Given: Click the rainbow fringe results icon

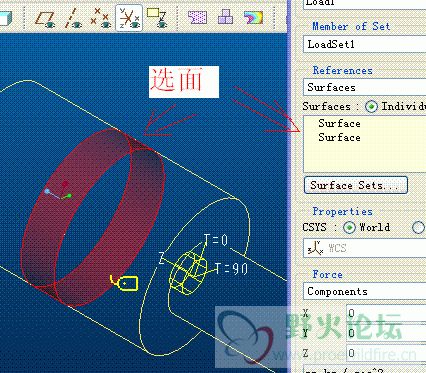Looking at the screenshot, I should (x=253, y=18).
